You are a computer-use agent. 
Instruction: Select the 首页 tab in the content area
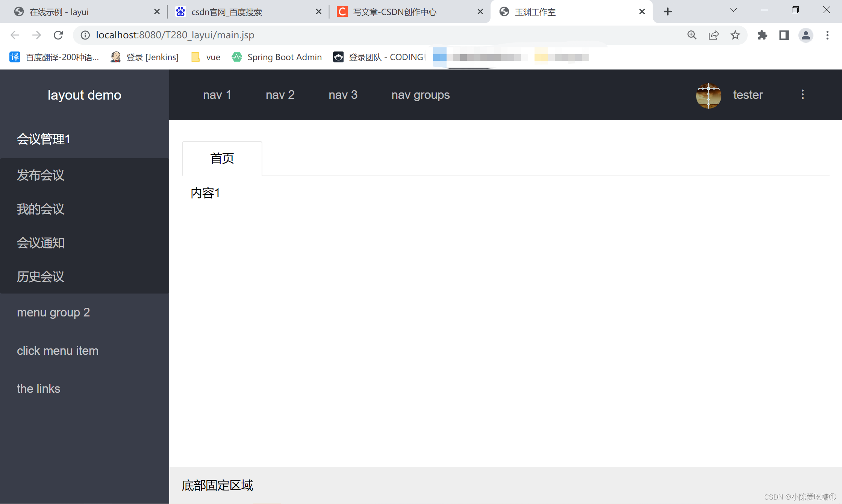(x=222, y=158)
